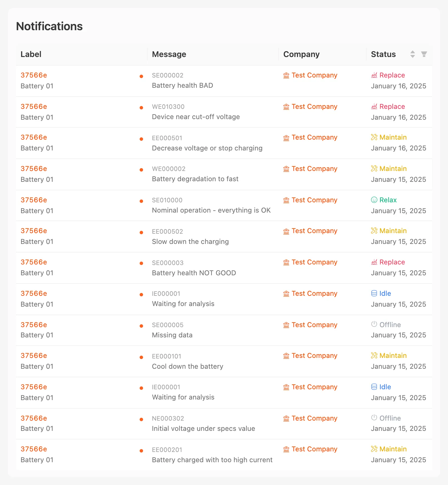The width and height of the screenshot is (448, 485).
Task: Click the Idle database icon in the first Waiting for analysis row
Action: 374,294
